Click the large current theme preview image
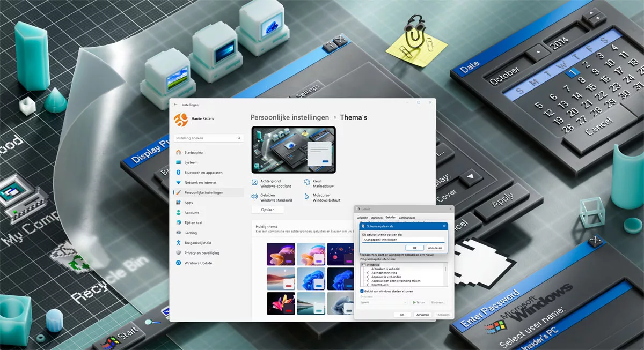Screen dimensions: 644x350 (x=294, y=150)
